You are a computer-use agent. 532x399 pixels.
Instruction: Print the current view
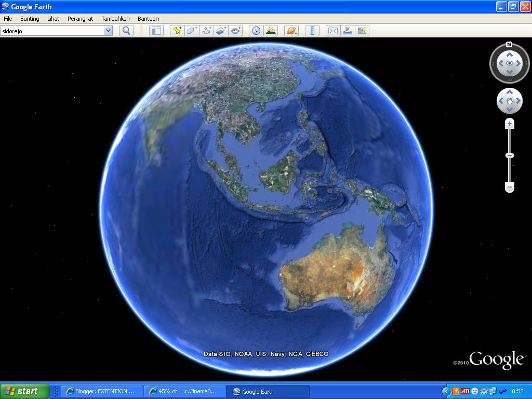coord(348,31)
